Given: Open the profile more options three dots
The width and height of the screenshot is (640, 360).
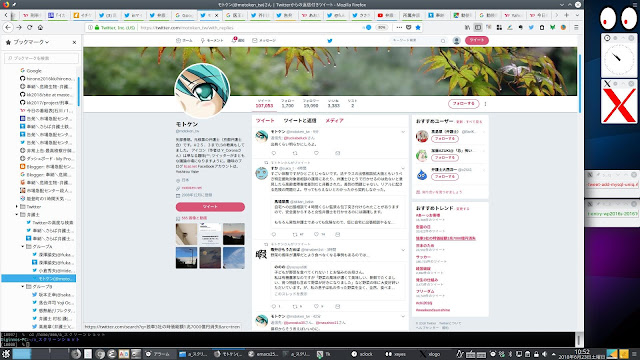Looking at the screenshot, I should click(485, 104).
